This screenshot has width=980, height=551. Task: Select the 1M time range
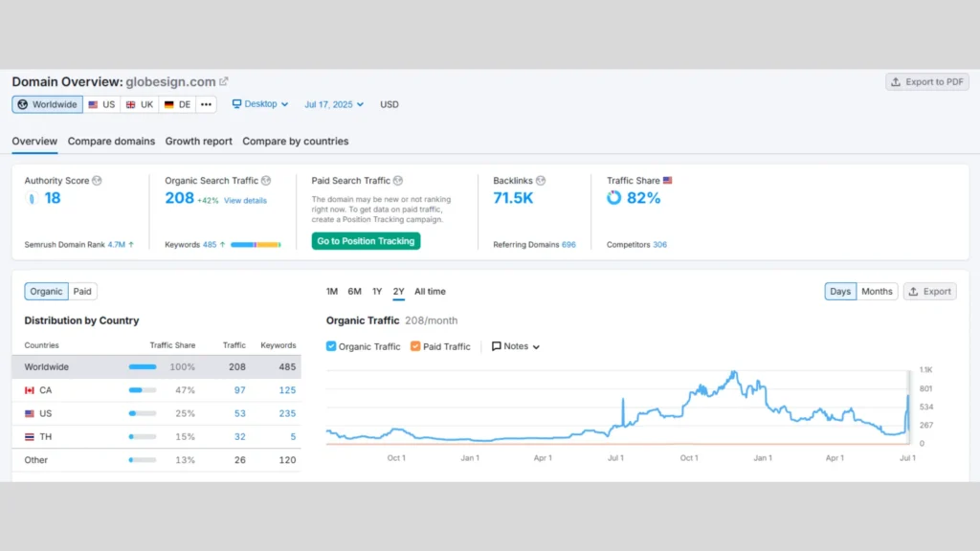click(332, 291)
